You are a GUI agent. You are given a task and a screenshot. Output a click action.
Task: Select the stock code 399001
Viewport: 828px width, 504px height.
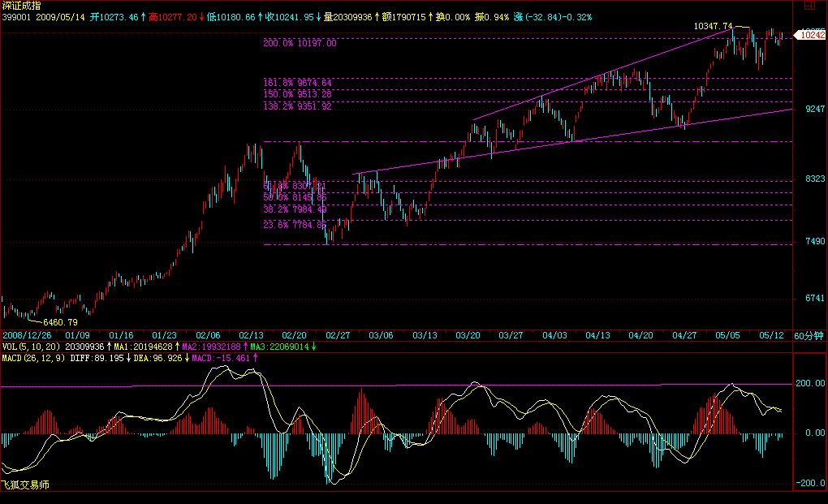(16, 17)
